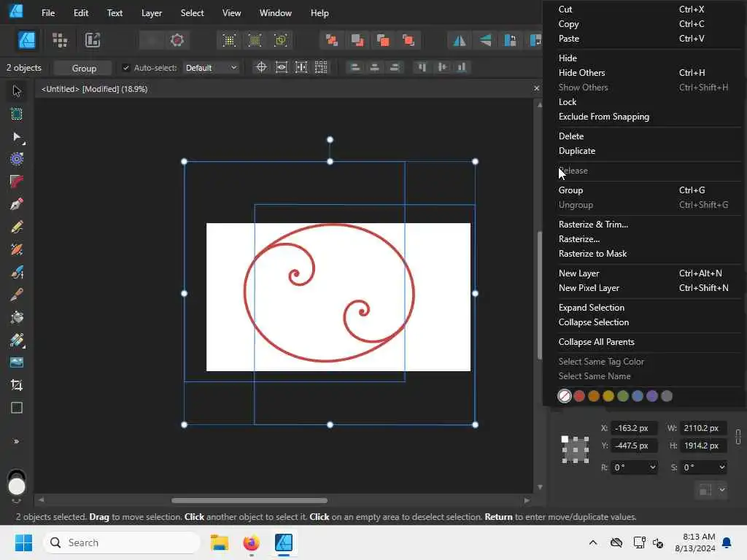
Task: Select the Rectangle shape tool
Action: tap(17, 408)
